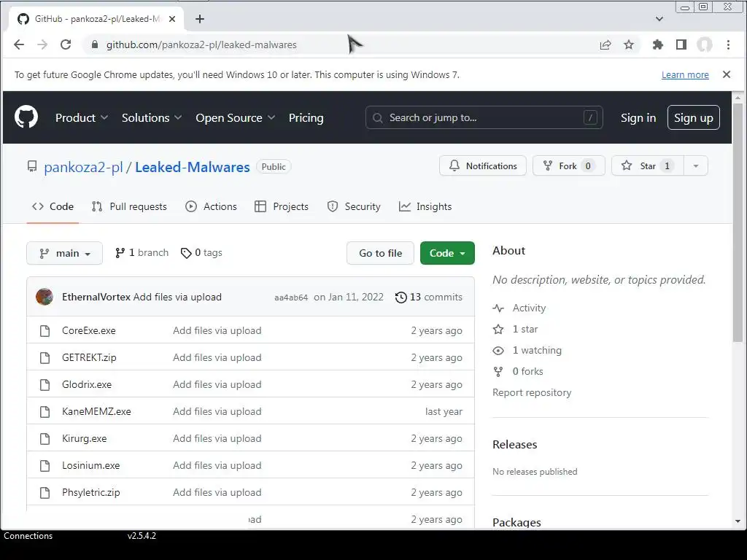Open file Kirurg.exe
The width and height of the screenshot is (747, 560).
[85, 438]
